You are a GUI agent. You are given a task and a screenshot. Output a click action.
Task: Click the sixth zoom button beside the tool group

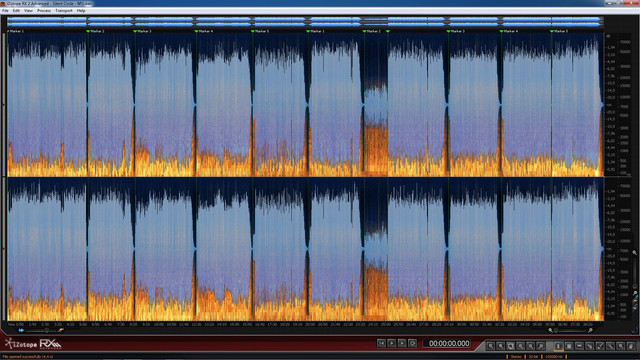540,346
